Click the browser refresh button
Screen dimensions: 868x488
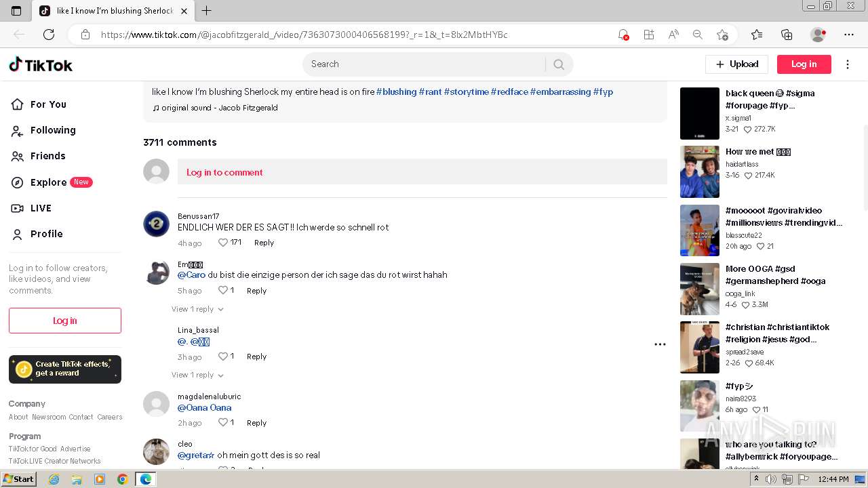(49, 35)
